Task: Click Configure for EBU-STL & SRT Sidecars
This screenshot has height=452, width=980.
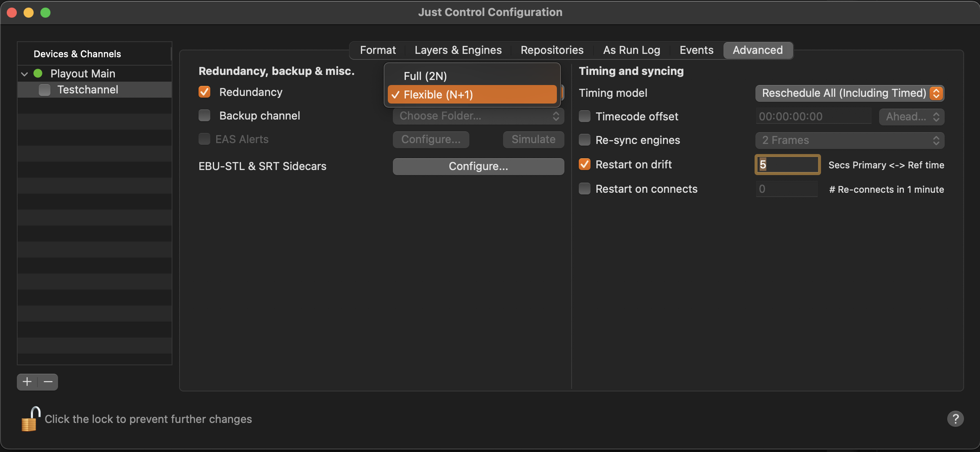Action: [x=478, y=166]
